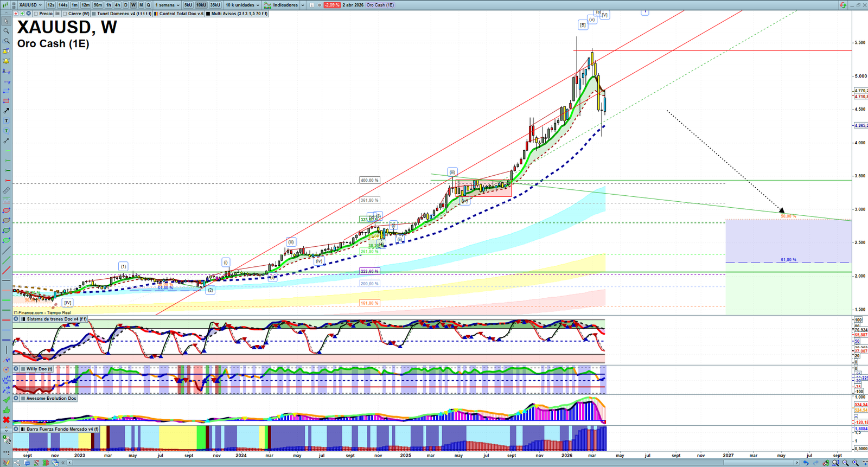Click the info icon next to Indicadores
Viewport: 868px width, 467px height.
pyautogui.click(x=311, y=5)
